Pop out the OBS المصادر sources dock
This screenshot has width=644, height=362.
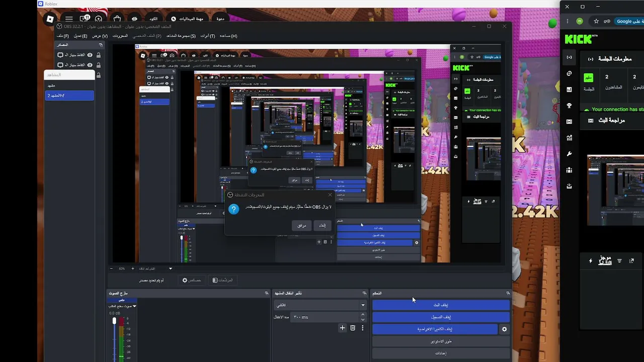(101, 45)
